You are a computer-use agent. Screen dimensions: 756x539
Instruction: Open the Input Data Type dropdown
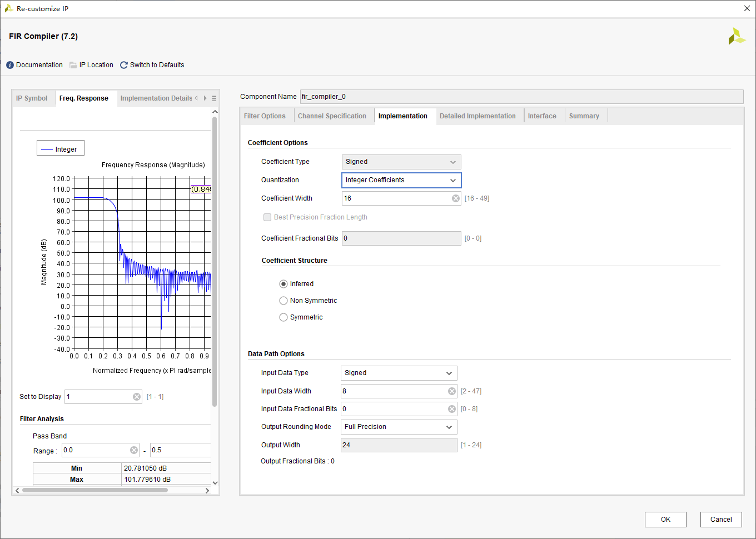[x=399, y=373]
